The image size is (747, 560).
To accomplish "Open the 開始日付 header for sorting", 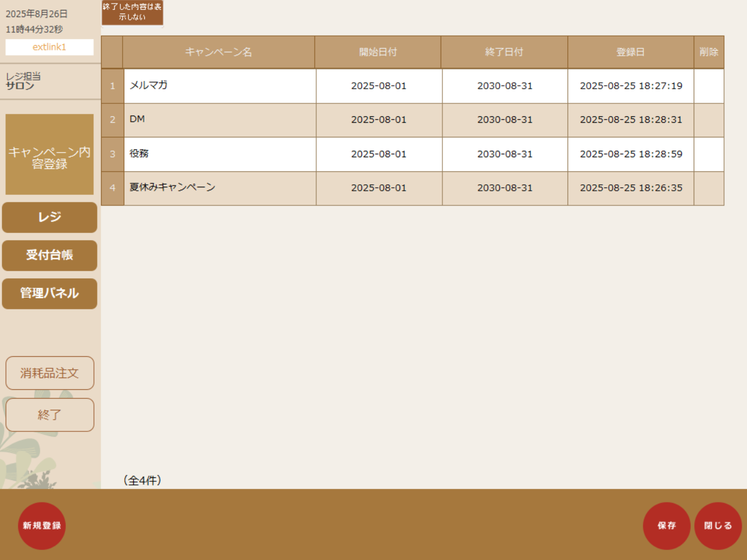I will pos(378,52).
